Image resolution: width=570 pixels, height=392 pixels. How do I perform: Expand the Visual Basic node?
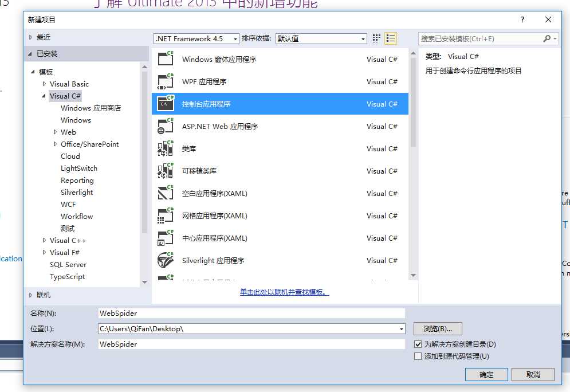pyautogui.click(x=44, y=84)
